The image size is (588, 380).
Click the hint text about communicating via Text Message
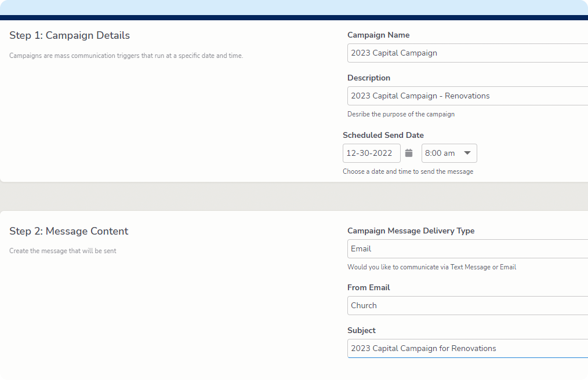431,267
